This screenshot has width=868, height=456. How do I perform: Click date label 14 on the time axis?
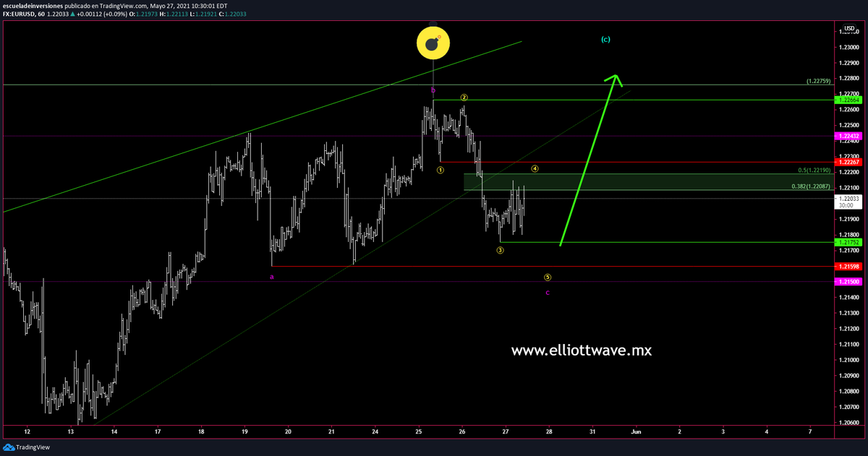pyautogui.click(x=114, y=431)
